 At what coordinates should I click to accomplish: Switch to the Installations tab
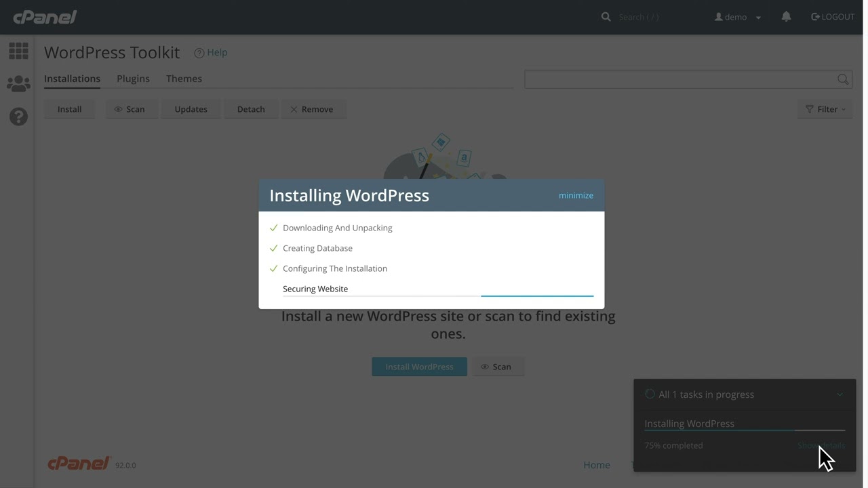(72, 79)
